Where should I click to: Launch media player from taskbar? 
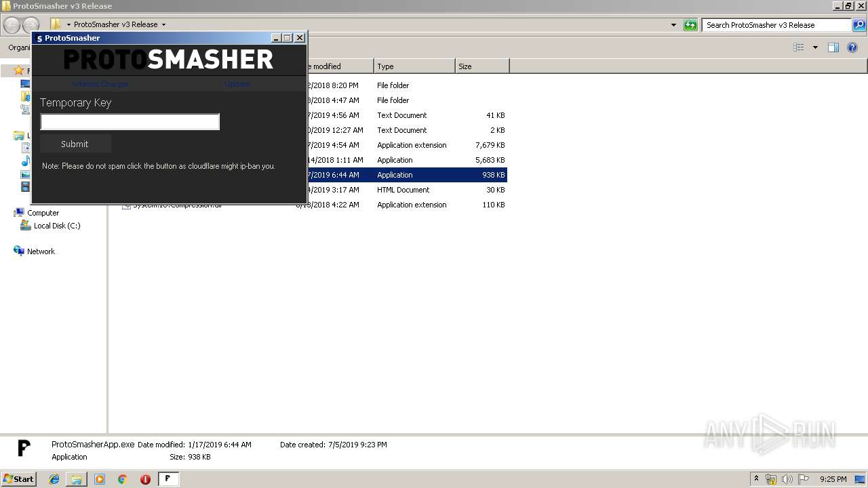(100, 479)
